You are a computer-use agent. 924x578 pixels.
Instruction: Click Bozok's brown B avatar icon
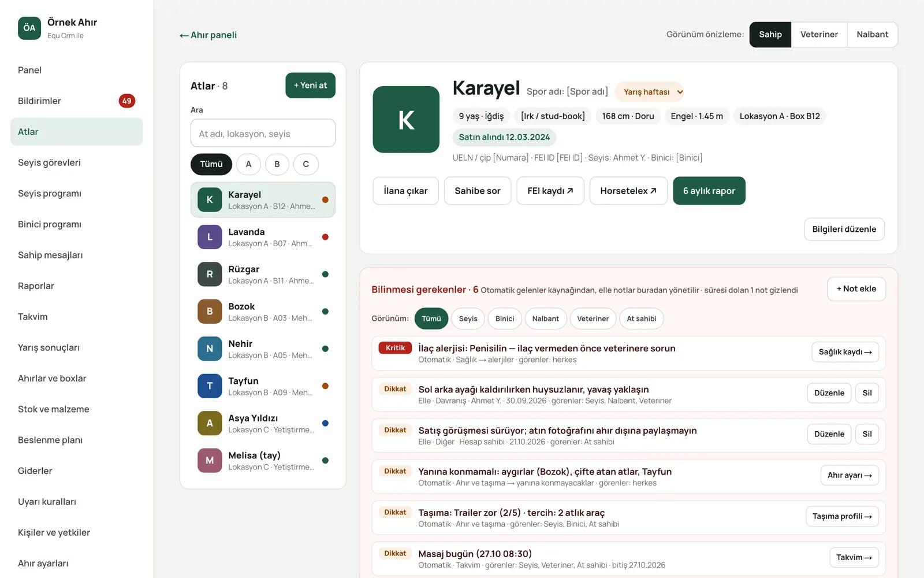pos(210,312)
